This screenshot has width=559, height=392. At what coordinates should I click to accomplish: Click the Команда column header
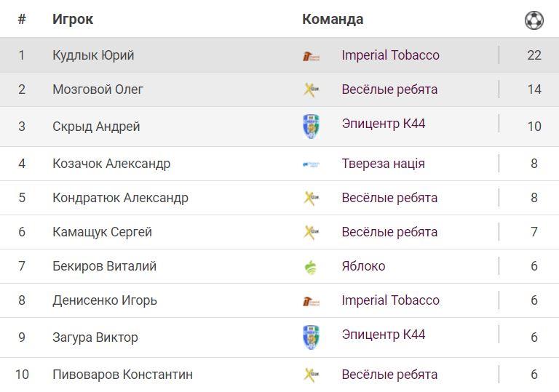point(333,20)
